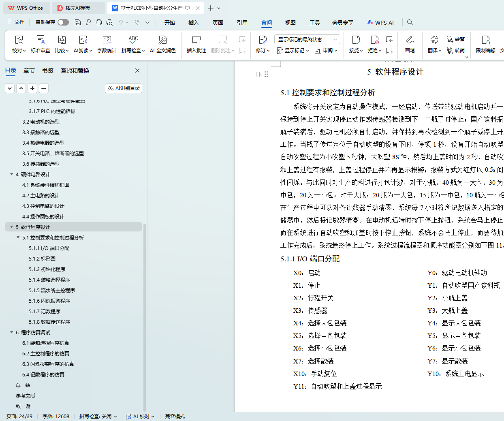Close the navigation sidebar panel
504x421 pixels.
[137, 71]
